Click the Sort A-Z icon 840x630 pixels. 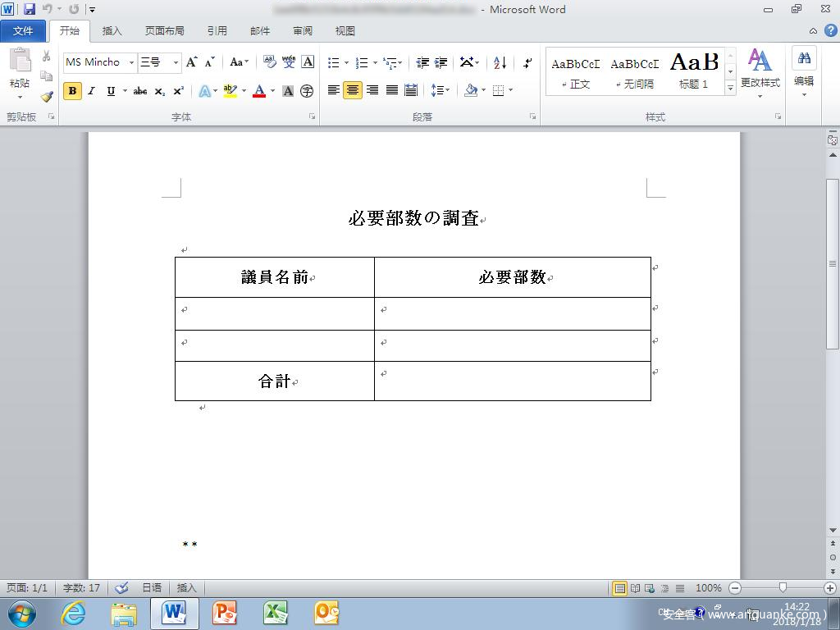click(x=500, y=62)
